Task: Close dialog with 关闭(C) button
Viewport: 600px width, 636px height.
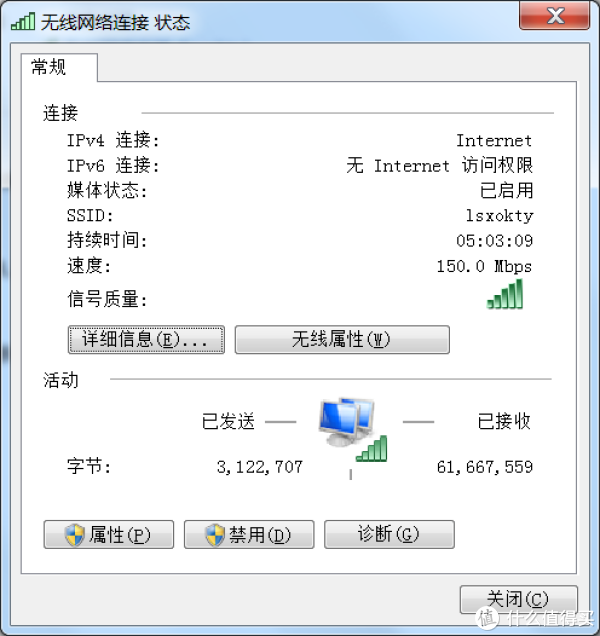Action: pyautogui.click(x=518, y=599)
